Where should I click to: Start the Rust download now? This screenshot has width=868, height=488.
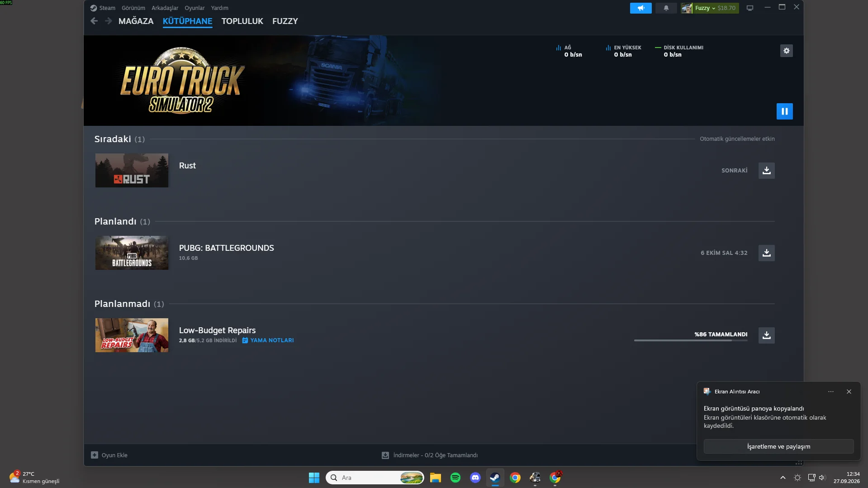click(766, 171)
